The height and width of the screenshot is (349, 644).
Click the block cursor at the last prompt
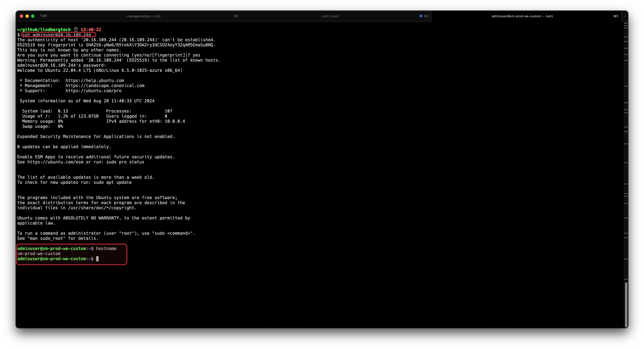click(x=97, y=259)
